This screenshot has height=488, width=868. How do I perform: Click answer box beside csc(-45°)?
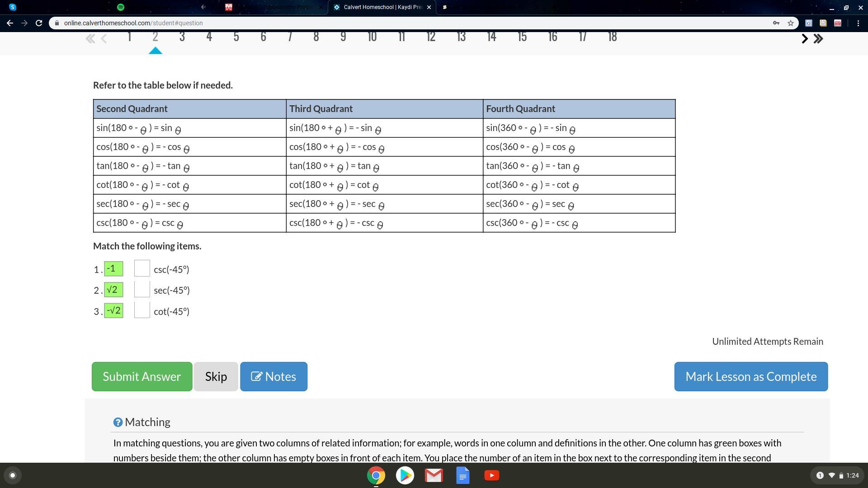(x=142, y=269)
